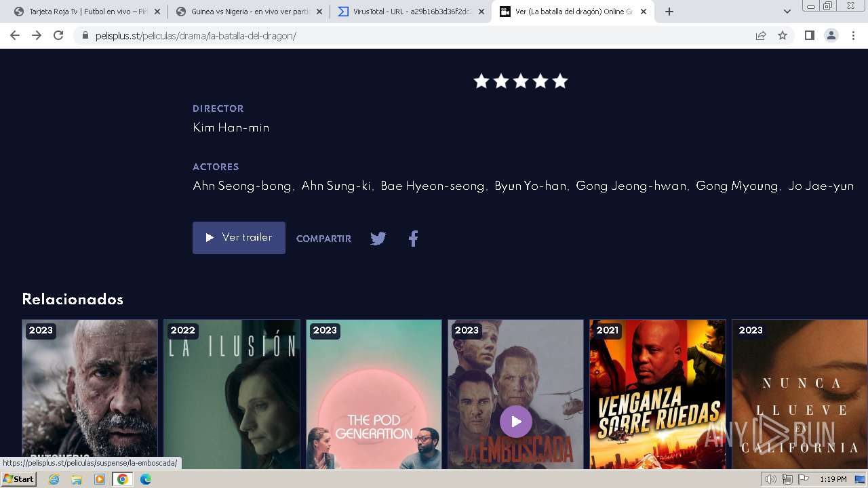Launch Microsoft Edge from taskbar
The height and width of the screenshot is (488, 868).
(146, 479)
